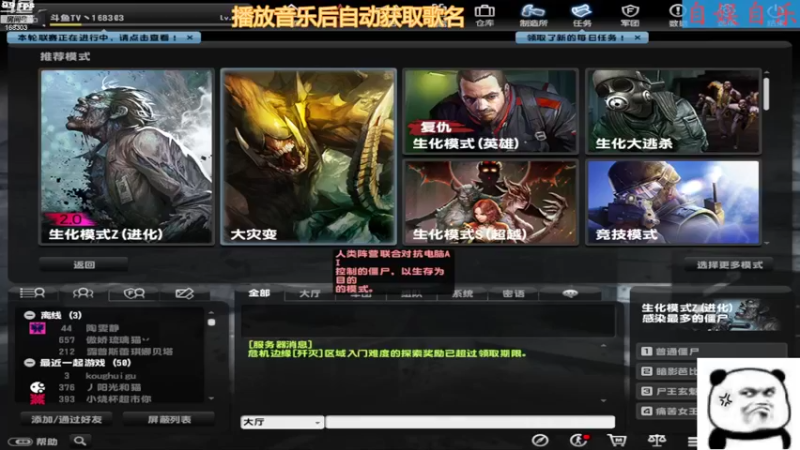Image resolution: width=800 pixels, height=450 pixels.
Task: Click the 暗影 ranking entry numbered 2
Action: (x=669, y=371)
